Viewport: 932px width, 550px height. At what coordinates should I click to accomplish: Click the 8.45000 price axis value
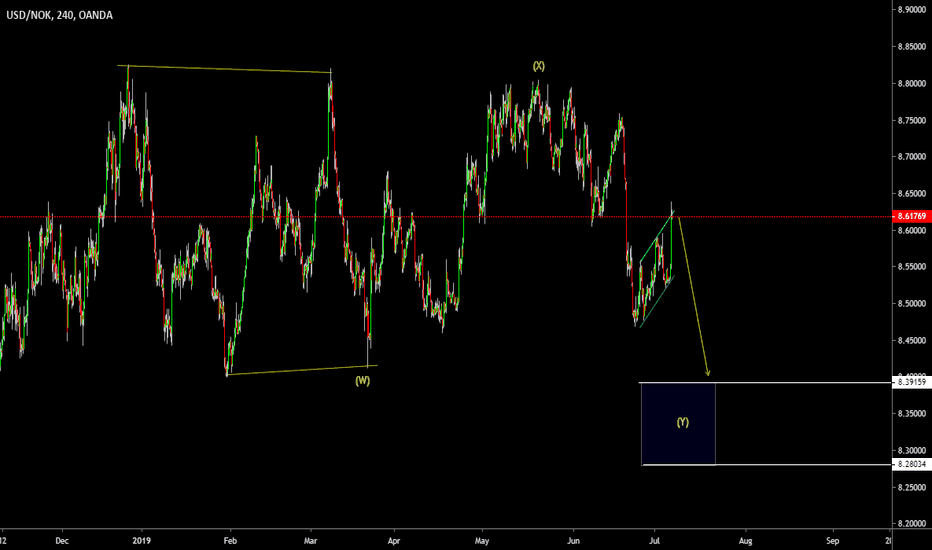click(912, 341)
